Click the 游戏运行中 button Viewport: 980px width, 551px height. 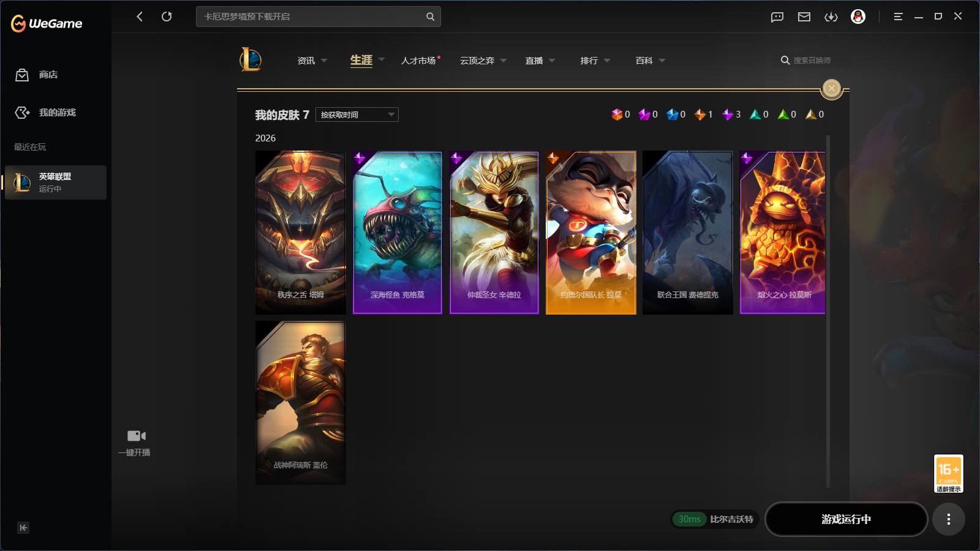click(846, 519)
